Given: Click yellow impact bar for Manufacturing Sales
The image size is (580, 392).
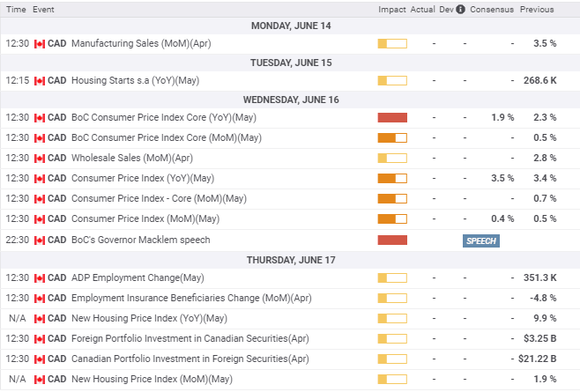Looking at the screenshot, I should (391, 43).
